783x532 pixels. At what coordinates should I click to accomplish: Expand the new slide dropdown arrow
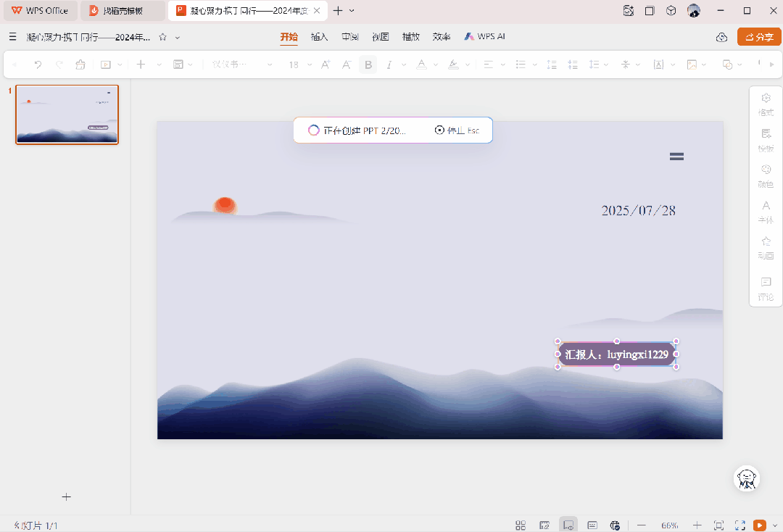coord(159,65)
